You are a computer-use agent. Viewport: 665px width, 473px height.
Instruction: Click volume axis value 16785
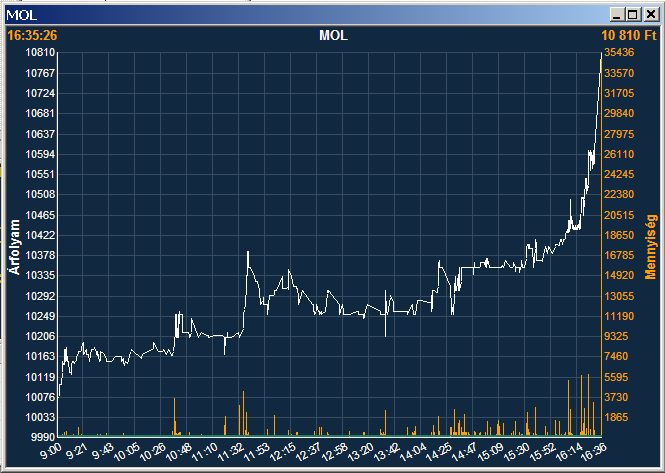619,255
